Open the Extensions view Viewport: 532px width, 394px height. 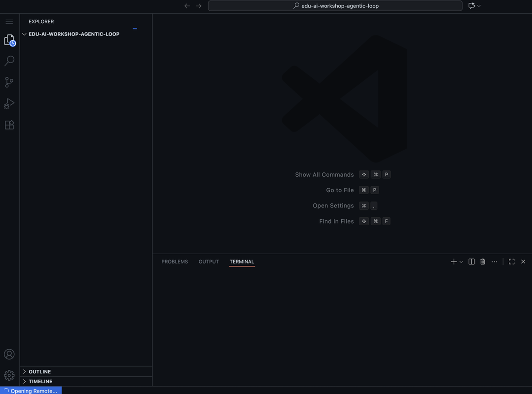(x=9, y=125)
